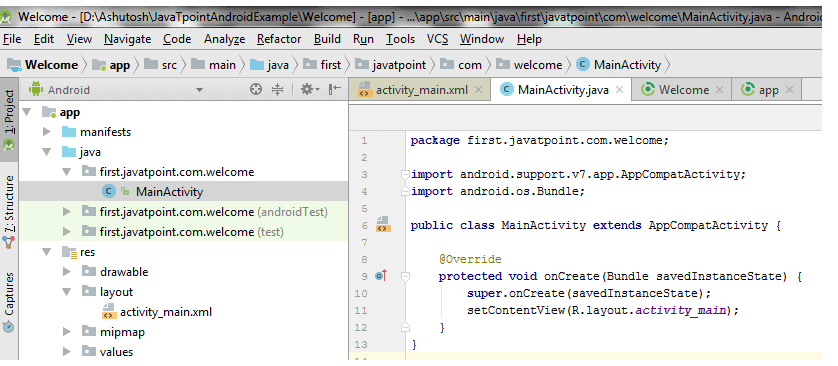838x366 pixels.
Task: Click the src breadcrumb folder
Action: (160, 65)
